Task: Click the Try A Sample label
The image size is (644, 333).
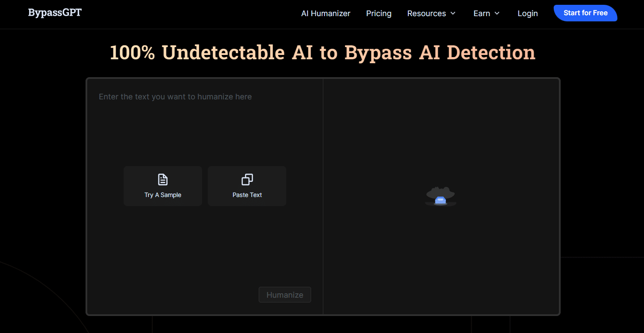Action: (163, 195)
